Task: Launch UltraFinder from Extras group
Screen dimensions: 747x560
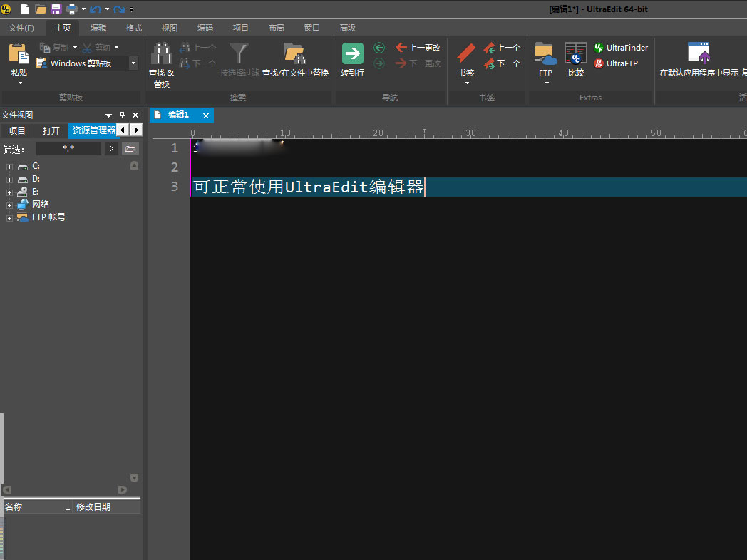Action: pyautogui.click(x=620, y=48)
